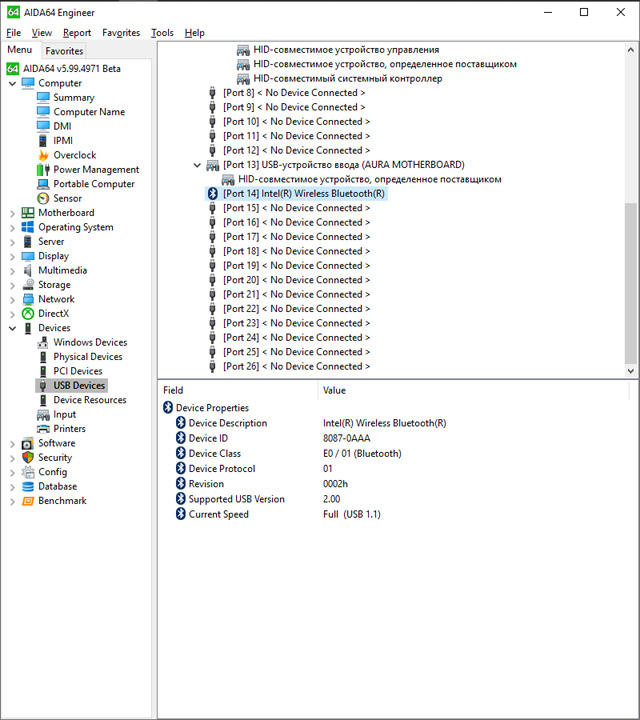Select Device Resources in the tree
Image resolution: width=640 pixels, height=720 pixels.
click(90, 400)
